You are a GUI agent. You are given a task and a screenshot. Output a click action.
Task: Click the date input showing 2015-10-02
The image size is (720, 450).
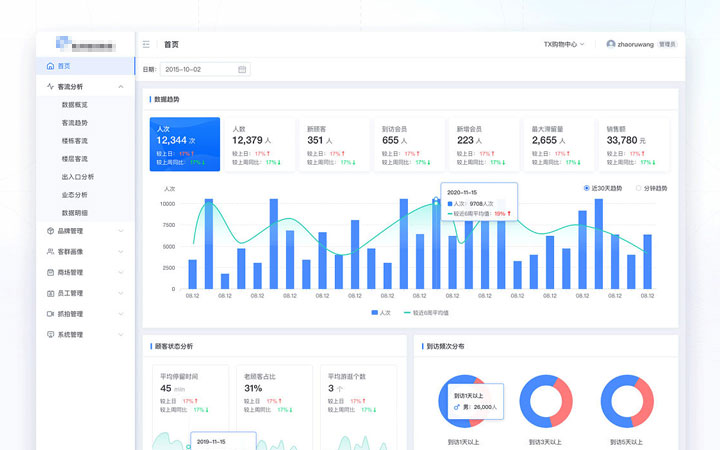[x=205, y=69]
